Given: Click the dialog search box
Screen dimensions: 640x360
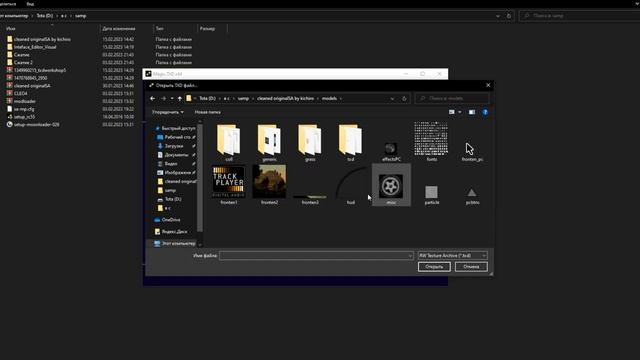Looking at the screenshot, I should (452, 98).
